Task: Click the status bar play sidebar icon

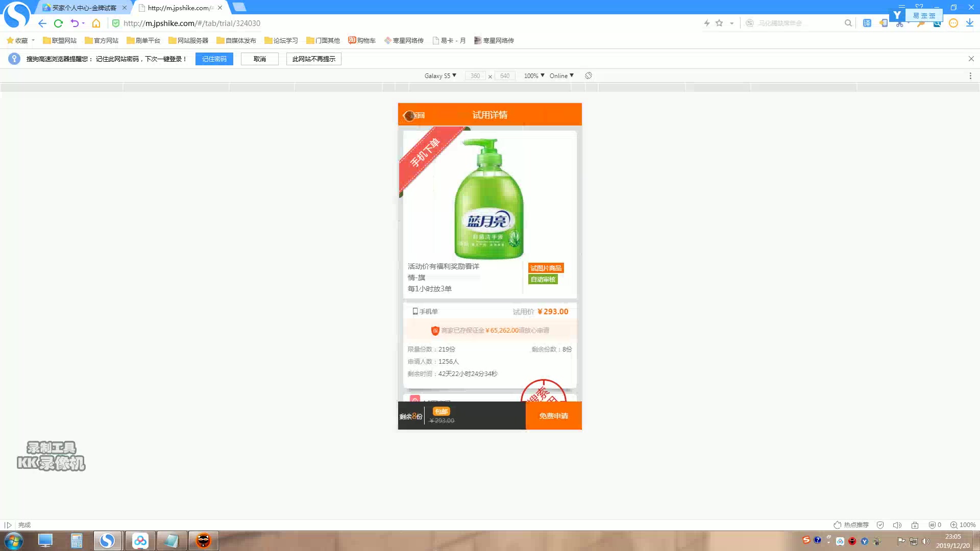Action: pyautogui.click(x=8, y=525)
